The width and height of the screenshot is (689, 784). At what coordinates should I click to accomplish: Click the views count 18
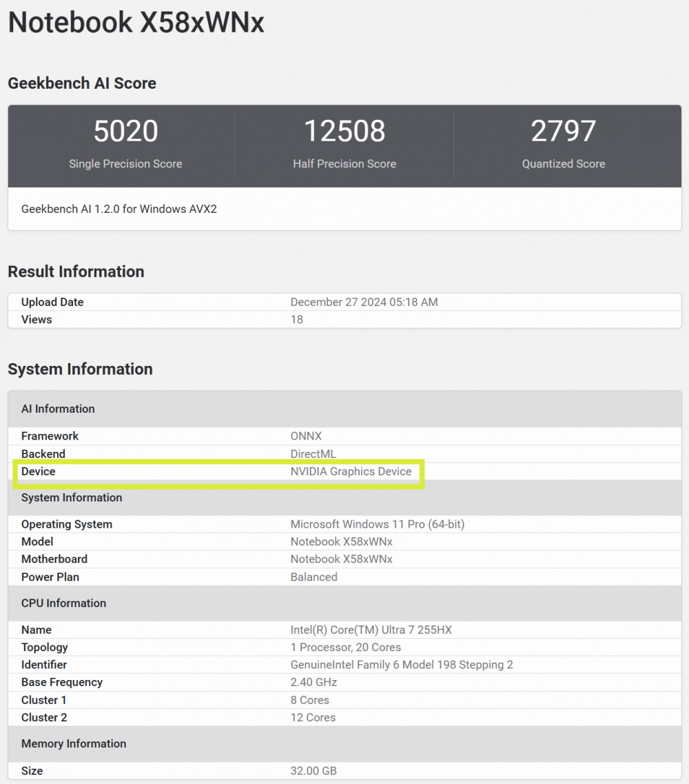pyautogui.click(x=296, y=320)
